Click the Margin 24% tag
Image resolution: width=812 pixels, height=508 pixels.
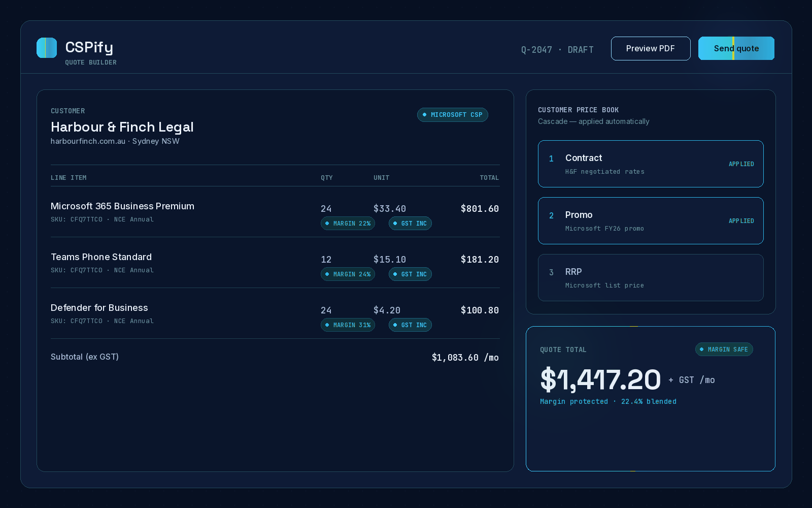pos(348,274)
